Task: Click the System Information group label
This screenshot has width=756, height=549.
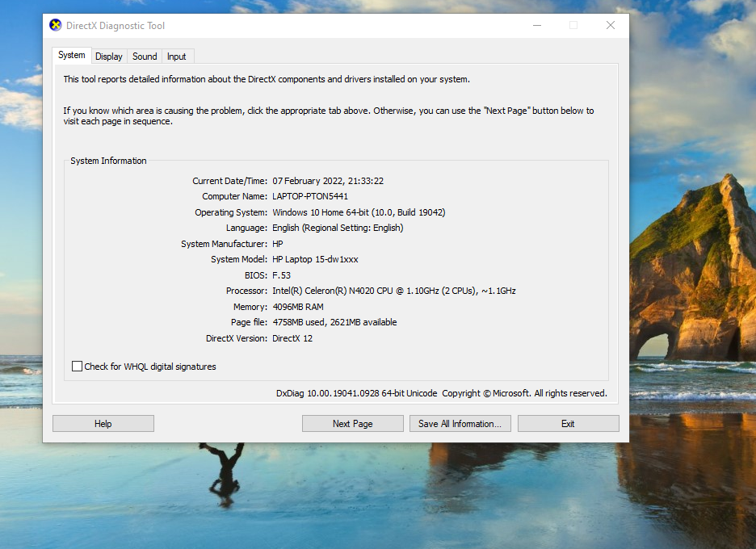Action: point(108,161)
